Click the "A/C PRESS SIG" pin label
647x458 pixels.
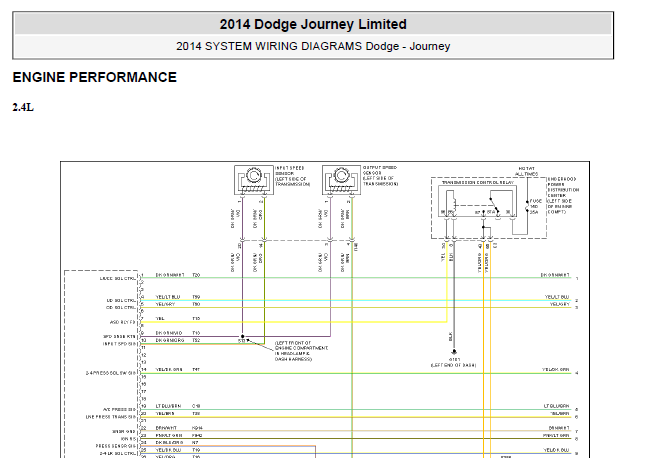click(x=120, y=410)
